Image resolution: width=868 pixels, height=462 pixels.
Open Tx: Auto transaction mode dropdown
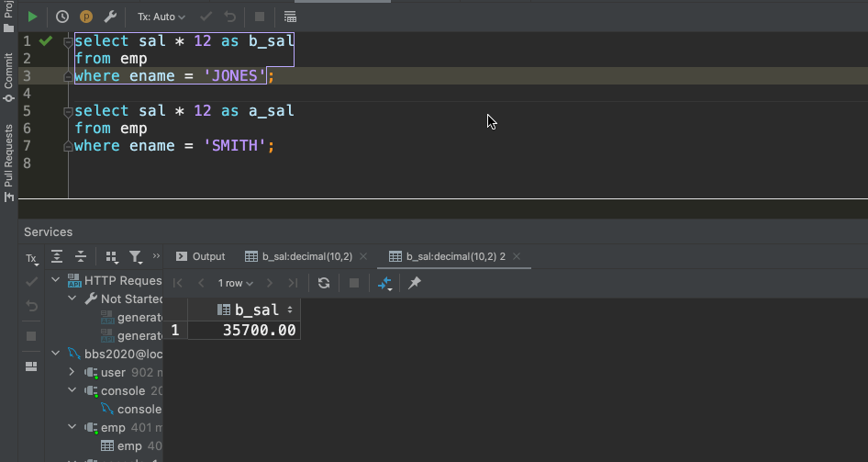(161, 17)
